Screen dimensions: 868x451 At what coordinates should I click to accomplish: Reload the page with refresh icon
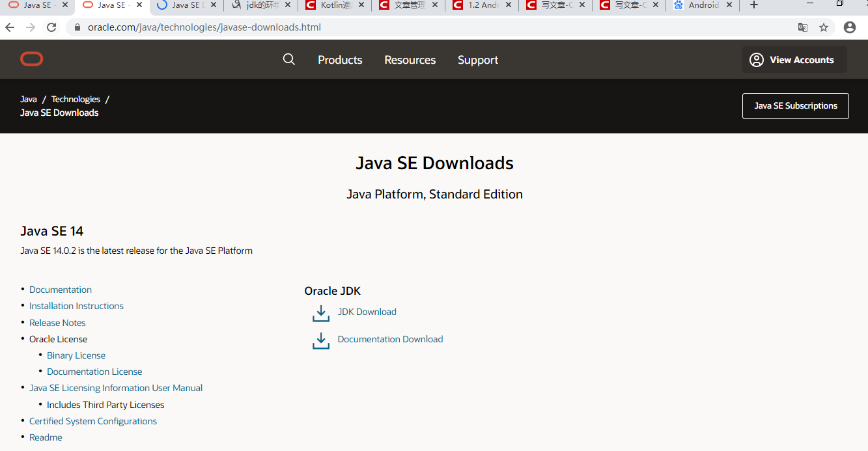[51, 27]
